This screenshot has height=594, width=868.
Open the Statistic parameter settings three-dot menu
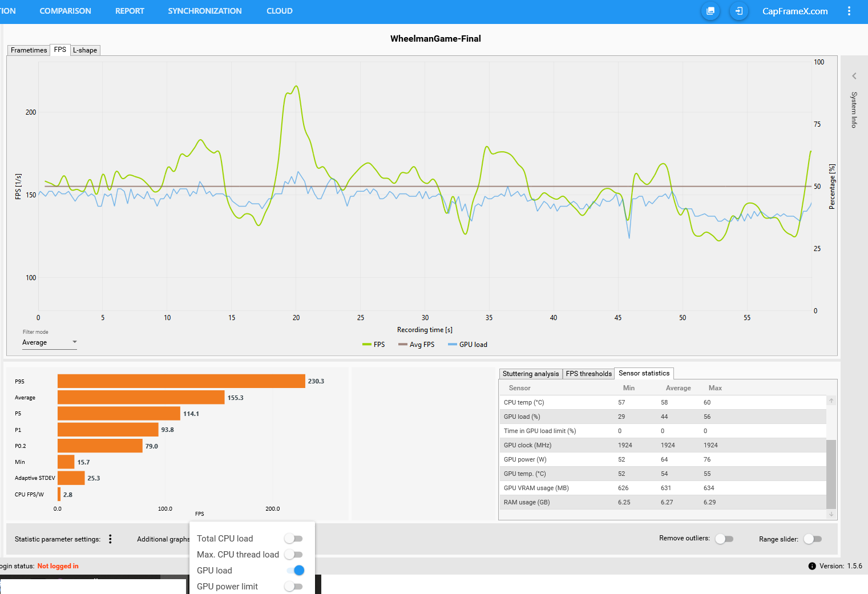pos(110,539)
